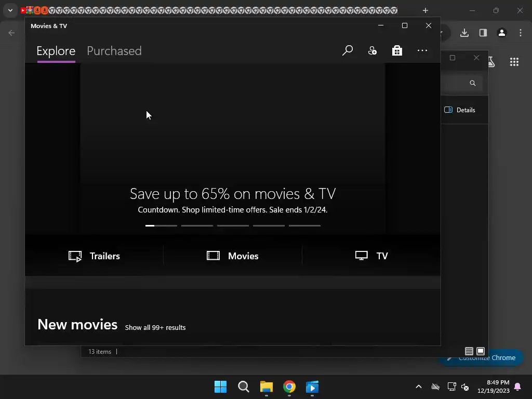The image size is (532, 399).
Task: Toggle Chrome side panel icon
Action: [x=483, y=33]
